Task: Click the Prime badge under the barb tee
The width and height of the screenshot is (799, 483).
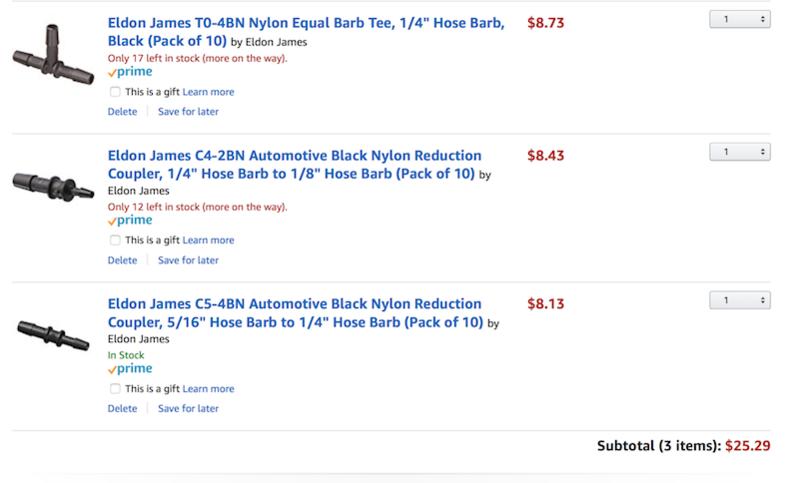Action: pos(130,72)
